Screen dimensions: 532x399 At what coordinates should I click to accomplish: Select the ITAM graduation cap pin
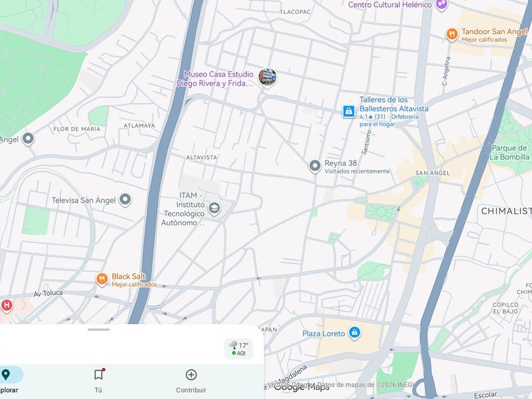pyautogui.click(x=214, y=208)
